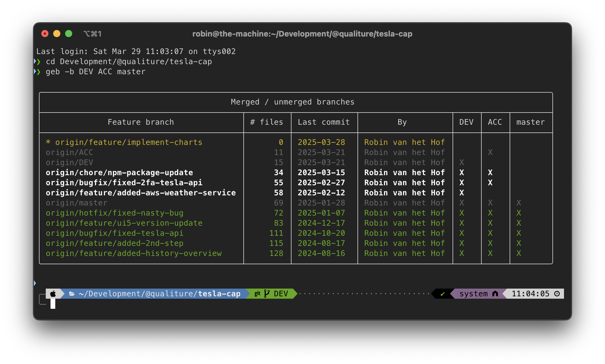Click the Apple logo in the prompt
The image size is (605, 364).
click(x=53, y=294)
